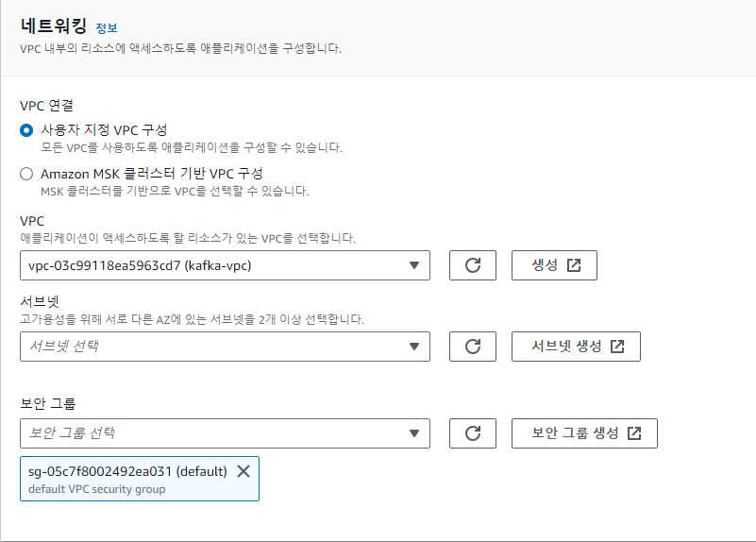Open the VPC selection dropdown
Screen dimensions: 756x542
(225, 265)
